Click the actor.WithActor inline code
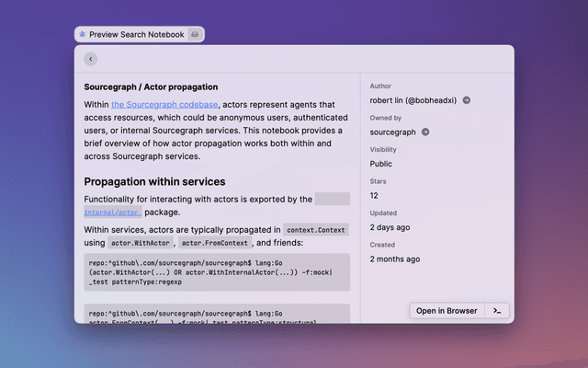588x368 pixels. click(x=140, y=243)
